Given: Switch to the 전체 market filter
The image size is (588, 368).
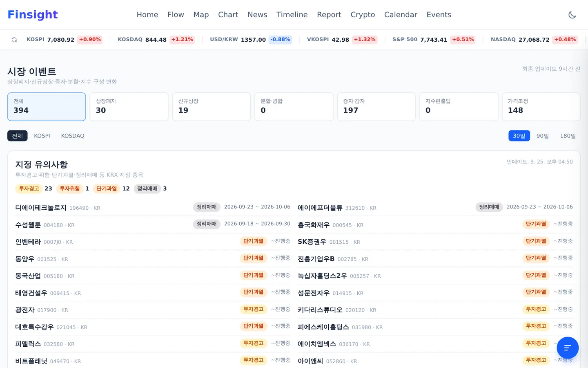Looking at the screenshot, I should coord(18,136).
